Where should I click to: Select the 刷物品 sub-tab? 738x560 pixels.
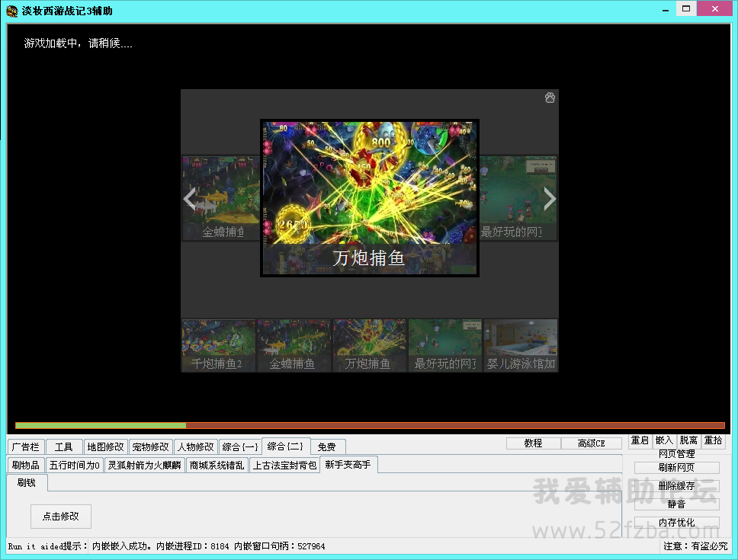point(26,465)
